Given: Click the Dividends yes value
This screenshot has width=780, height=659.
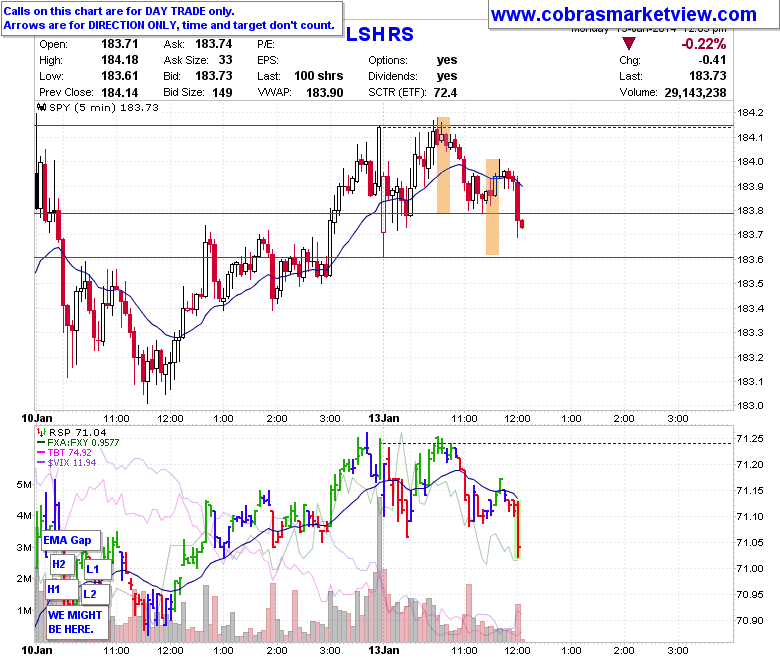Looking at the screenshot, I should (447, 76).
